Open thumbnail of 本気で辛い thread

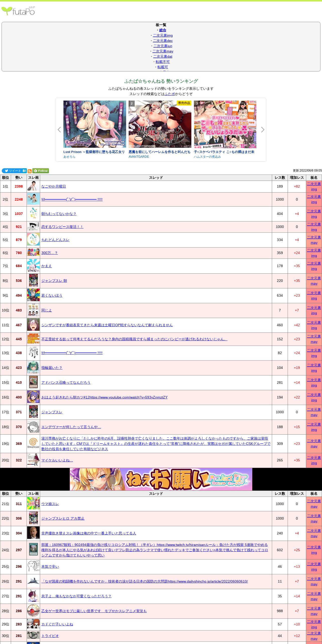click(x=33, y=567)
